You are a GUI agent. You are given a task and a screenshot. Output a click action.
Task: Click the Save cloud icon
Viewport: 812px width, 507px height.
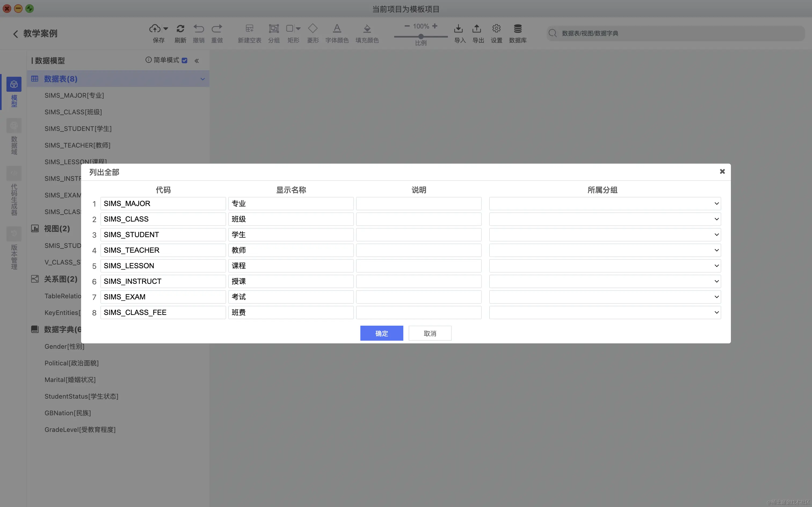[x=155, y=28]
